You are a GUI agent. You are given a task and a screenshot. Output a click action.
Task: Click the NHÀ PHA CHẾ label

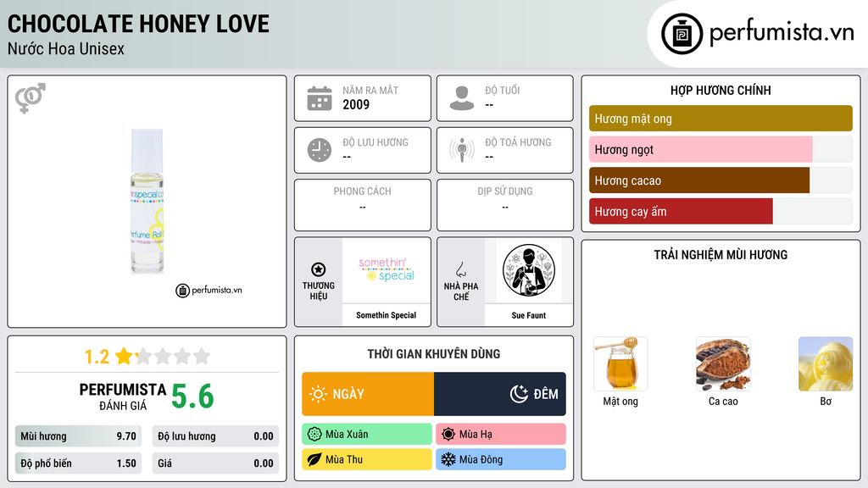pos(460,291)
